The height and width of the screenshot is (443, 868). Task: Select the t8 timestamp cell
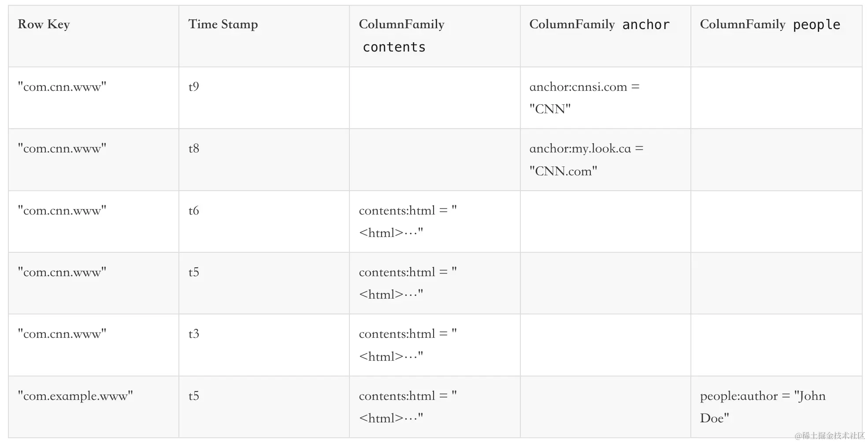[194, 149]
